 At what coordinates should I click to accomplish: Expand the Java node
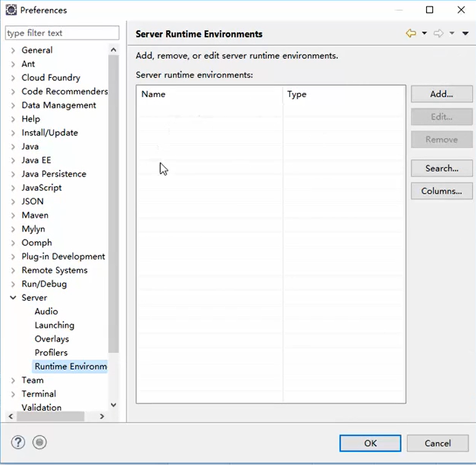[x=13, y=147]
